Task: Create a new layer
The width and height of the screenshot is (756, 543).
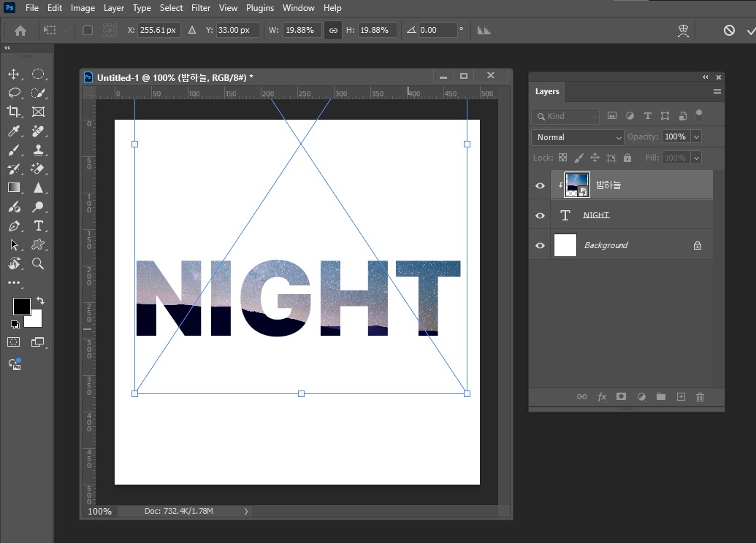Action: click(x=681, y=396)
